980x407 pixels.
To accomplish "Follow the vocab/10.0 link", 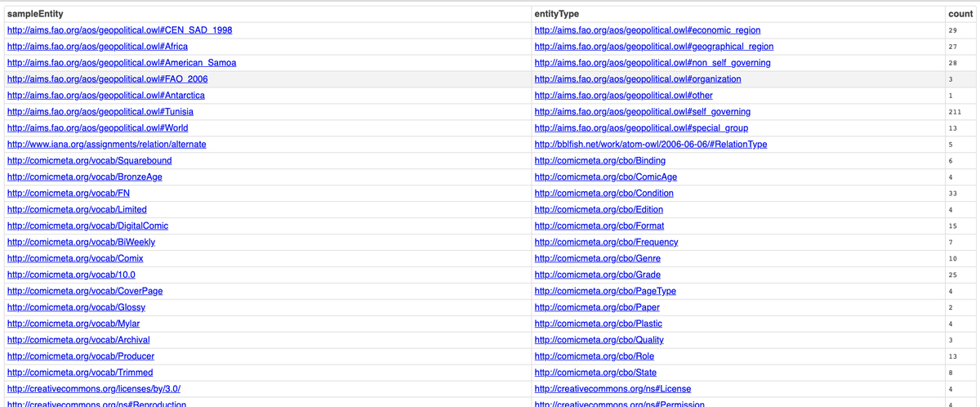I will pos(71,275).
